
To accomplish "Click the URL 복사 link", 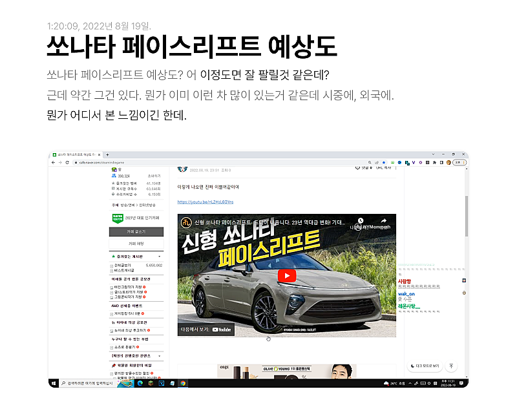I will point(383,168).
